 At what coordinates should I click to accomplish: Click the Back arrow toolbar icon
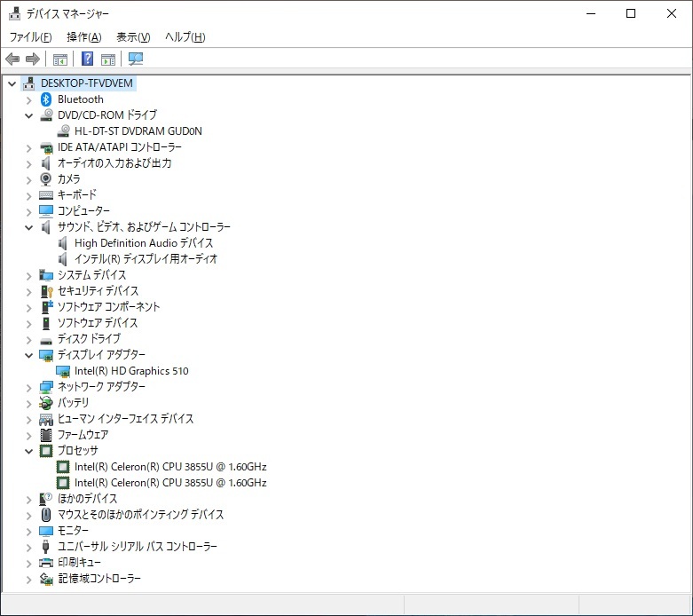[12, 59]
